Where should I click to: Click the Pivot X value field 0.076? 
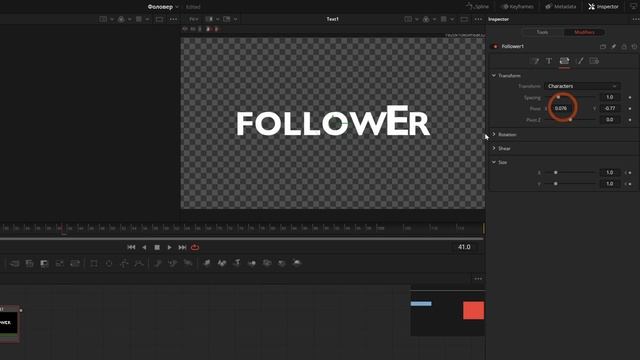(x=561, y=109)
